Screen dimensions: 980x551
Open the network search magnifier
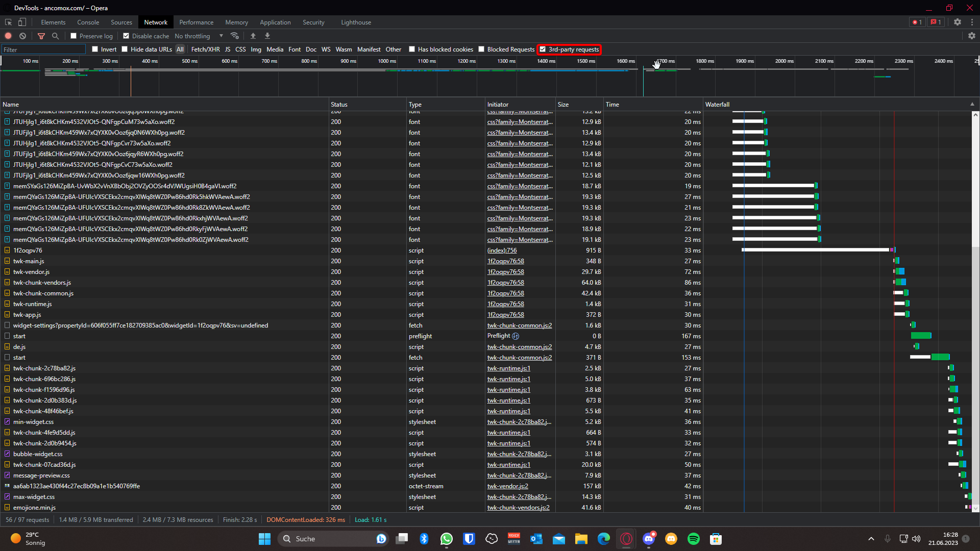(56, 36)
